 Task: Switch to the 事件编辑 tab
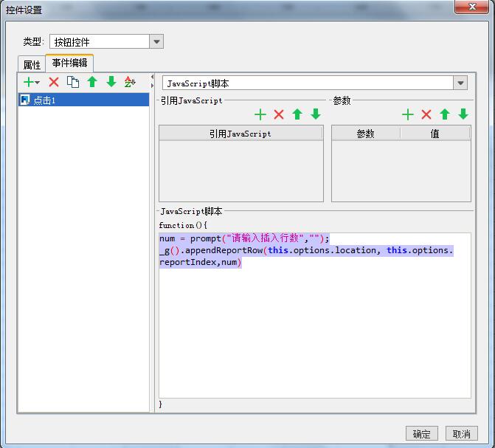[x=69, y=63]
